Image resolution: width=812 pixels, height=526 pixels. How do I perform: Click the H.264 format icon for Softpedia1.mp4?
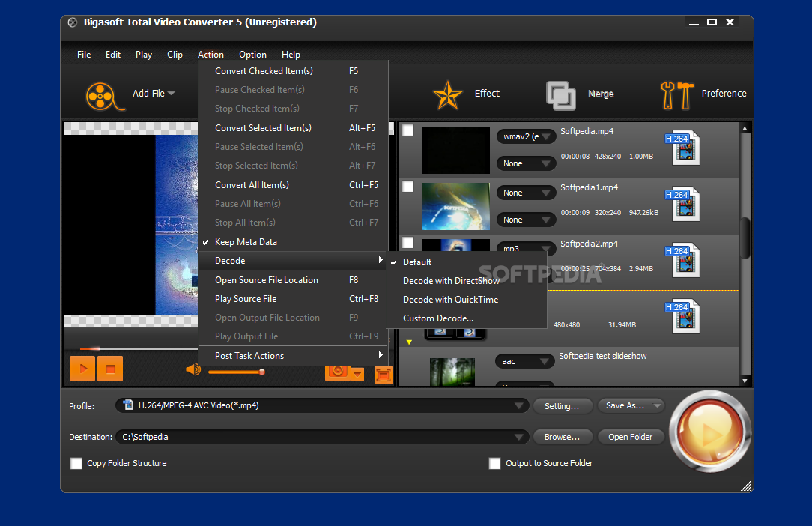pos(682,204)
